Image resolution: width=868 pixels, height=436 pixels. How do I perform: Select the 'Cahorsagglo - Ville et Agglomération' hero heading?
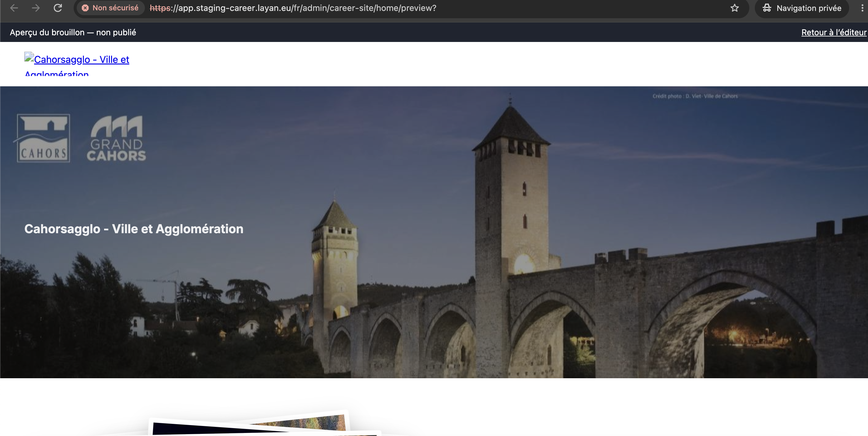[x=134, y=229]
